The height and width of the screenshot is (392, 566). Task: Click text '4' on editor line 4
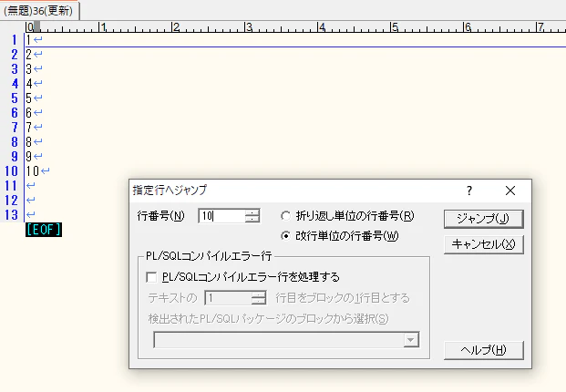(x=29, y=84)
